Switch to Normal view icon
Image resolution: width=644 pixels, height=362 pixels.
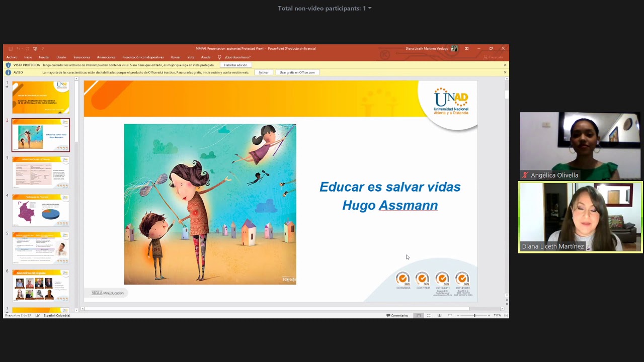(x=419, y=315)
